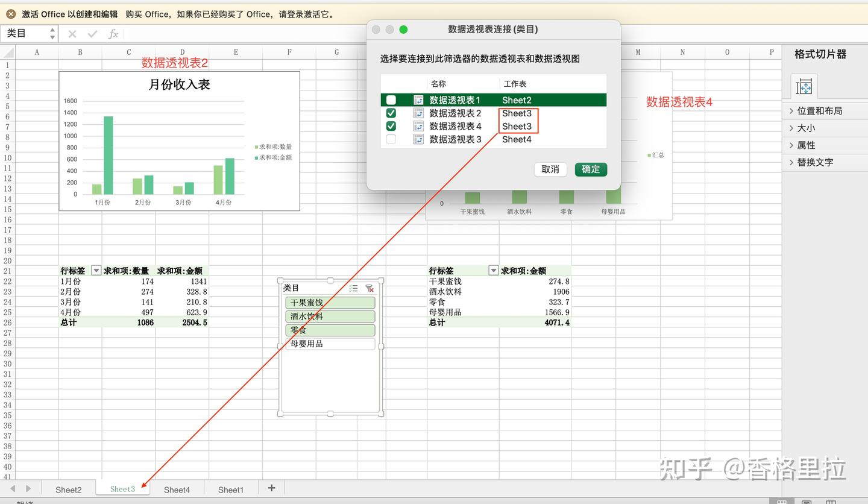Click the formula bar confirm checkmark icon
Viewport: 868px width, 504px height.
92,34
